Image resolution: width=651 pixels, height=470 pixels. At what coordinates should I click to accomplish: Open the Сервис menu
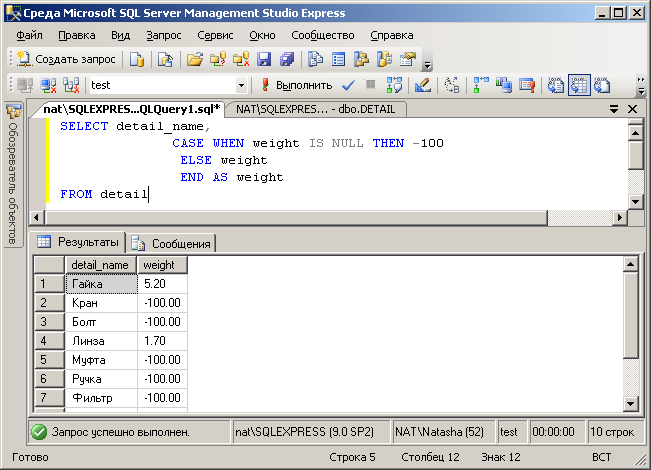[215, 35]
